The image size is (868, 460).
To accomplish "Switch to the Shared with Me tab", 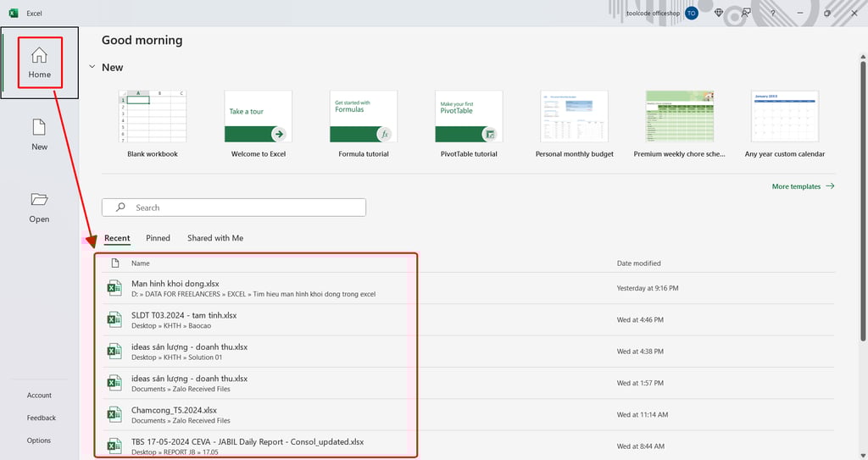I will pos(215,238).
